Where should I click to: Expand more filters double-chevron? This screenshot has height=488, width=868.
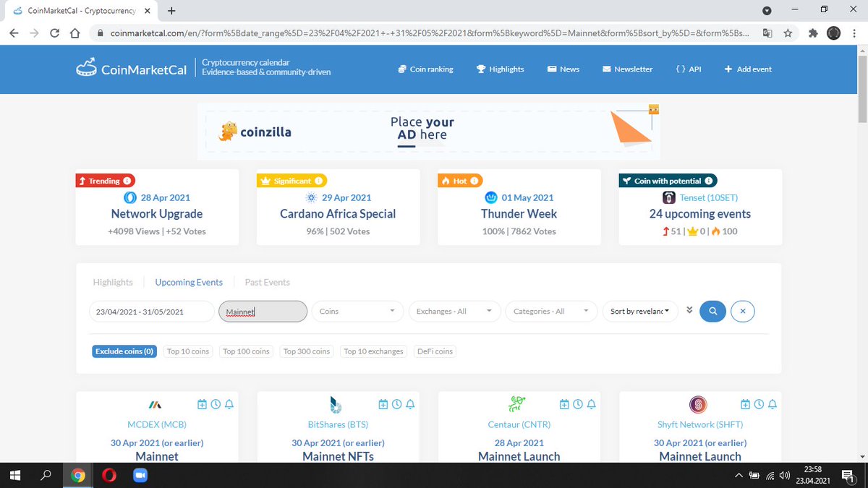[x=689, y=310]
